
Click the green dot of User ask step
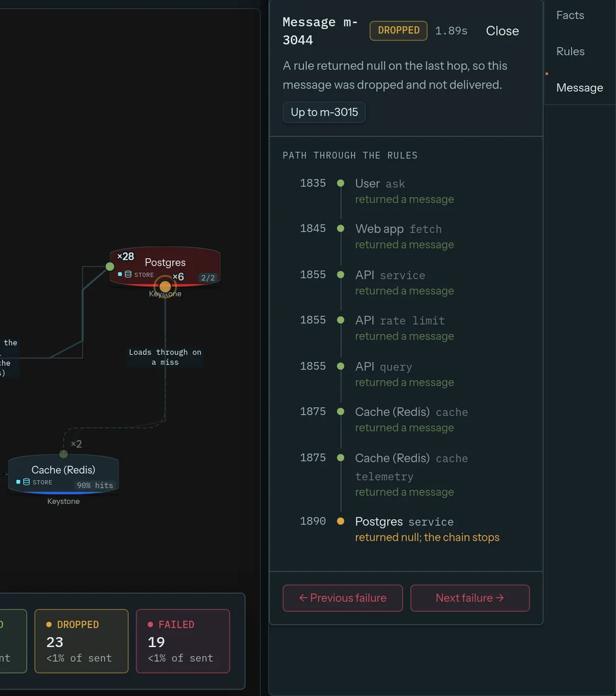(x=340, y=183)
